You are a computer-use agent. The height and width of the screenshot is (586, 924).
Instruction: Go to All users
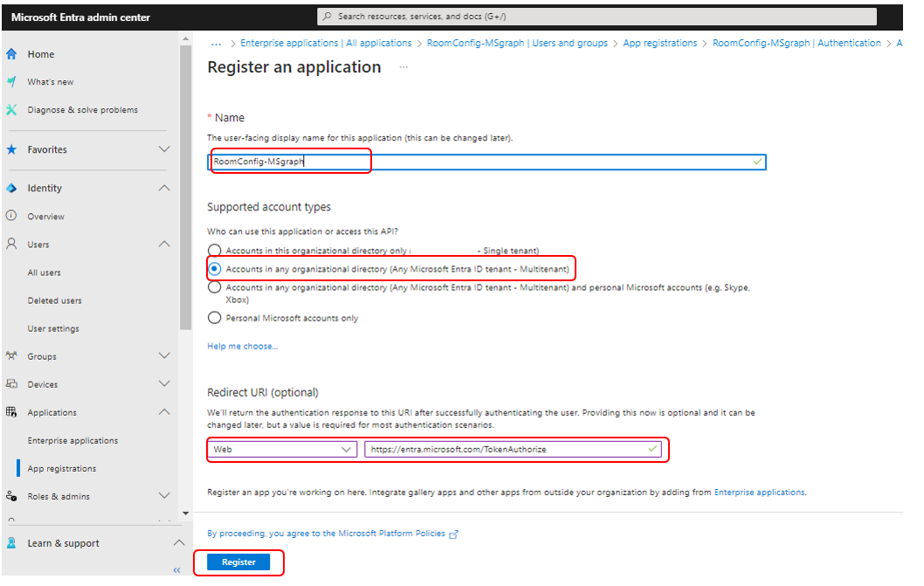click(45, 272)
